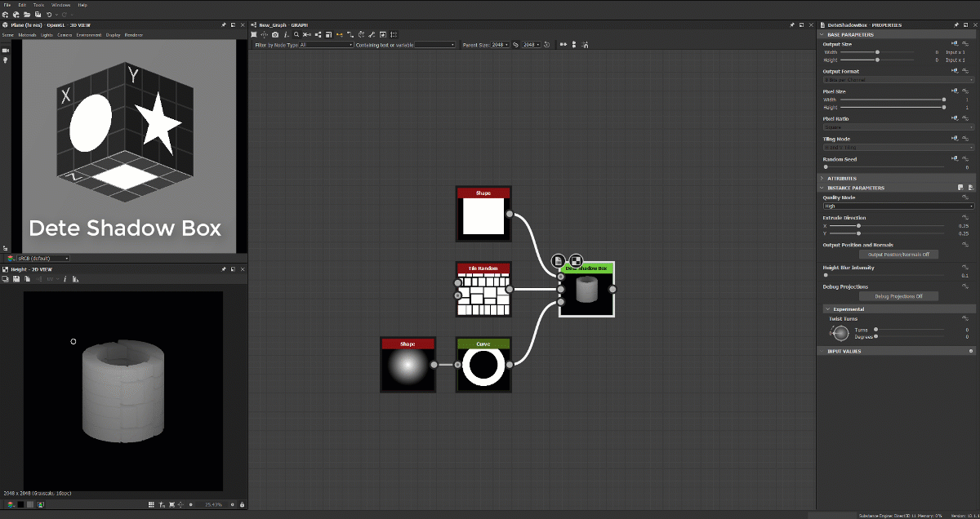Screen dimensions: 980x519
Task: Toggle the lock icon in 2D view status bar
Action: 242,504
